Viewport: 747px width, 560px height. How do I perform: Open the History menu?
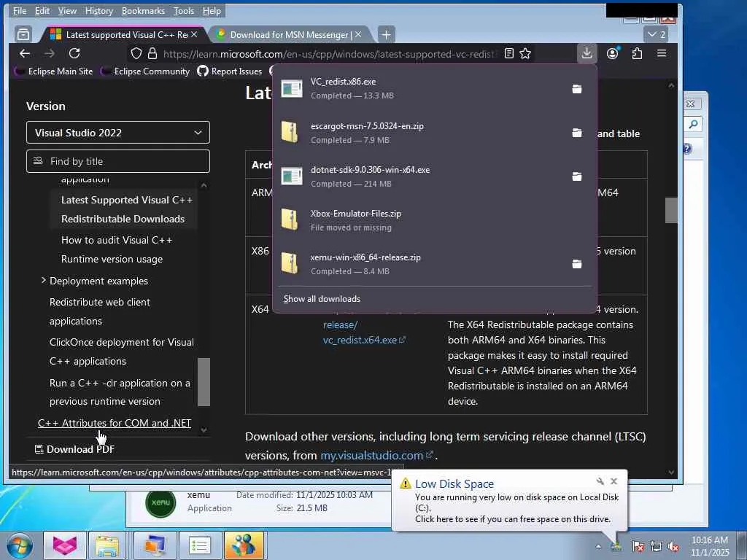99,10
